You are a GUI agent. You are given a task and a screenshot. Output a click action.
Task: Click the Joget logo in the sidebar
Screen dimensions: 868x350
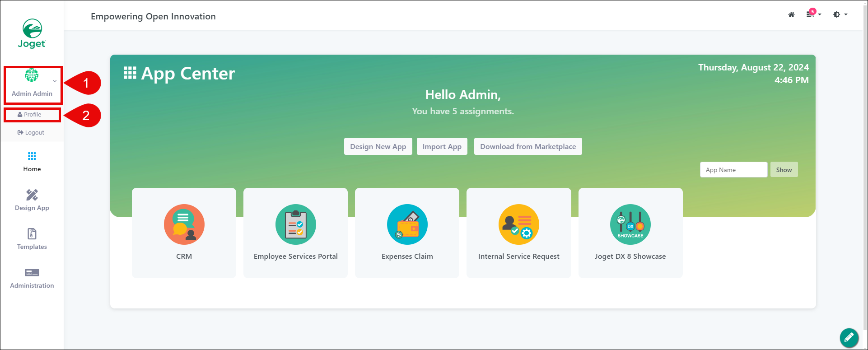click(32, 33)
